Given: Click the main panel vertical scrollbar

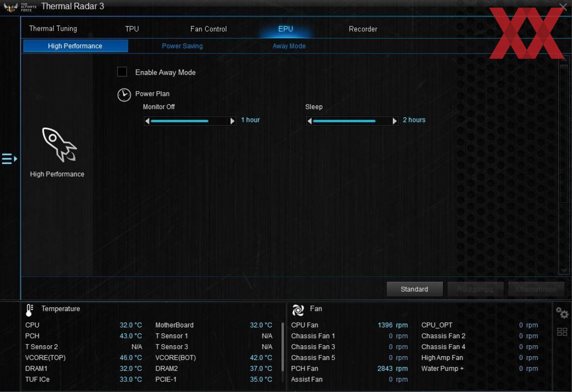Looking at the screenshot, I should click(x=564, y=135).
